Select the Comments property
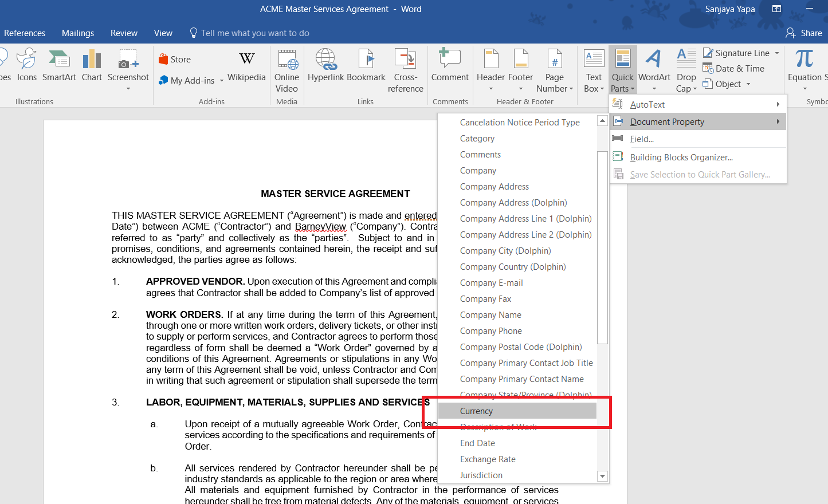 [x=517, y=155]
